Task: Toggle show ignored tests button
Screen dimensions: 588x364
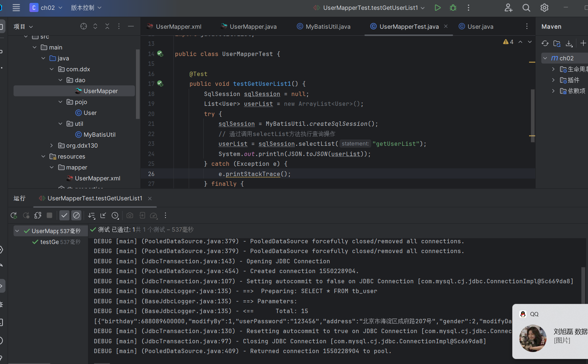Action: tap(76, 215)
